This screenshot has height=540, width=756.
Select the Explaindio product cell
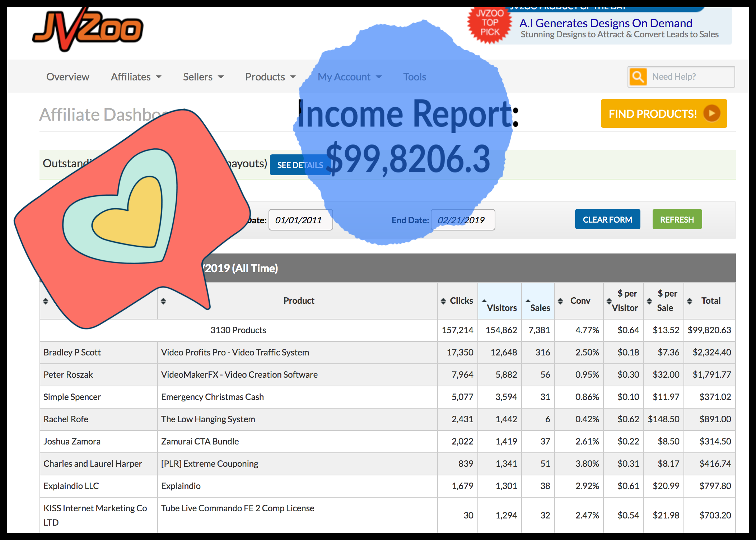(297, 486)
